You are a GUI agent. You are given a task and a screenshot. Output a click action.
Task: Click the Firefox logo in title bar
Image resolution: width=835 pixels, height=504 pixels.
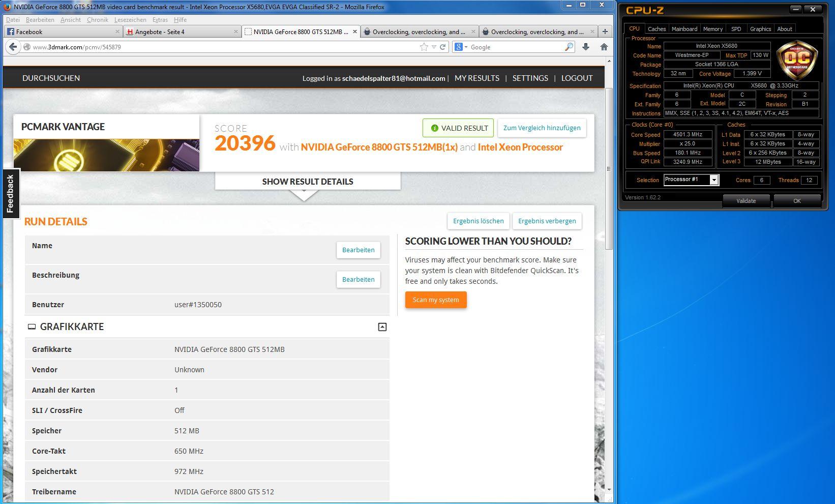7,7
